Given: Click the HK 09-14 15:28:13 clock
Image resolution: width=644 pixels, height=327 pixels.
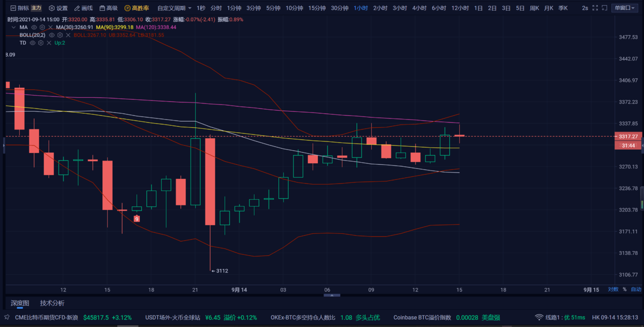Looking at the screenshot, I should [616, 317].
